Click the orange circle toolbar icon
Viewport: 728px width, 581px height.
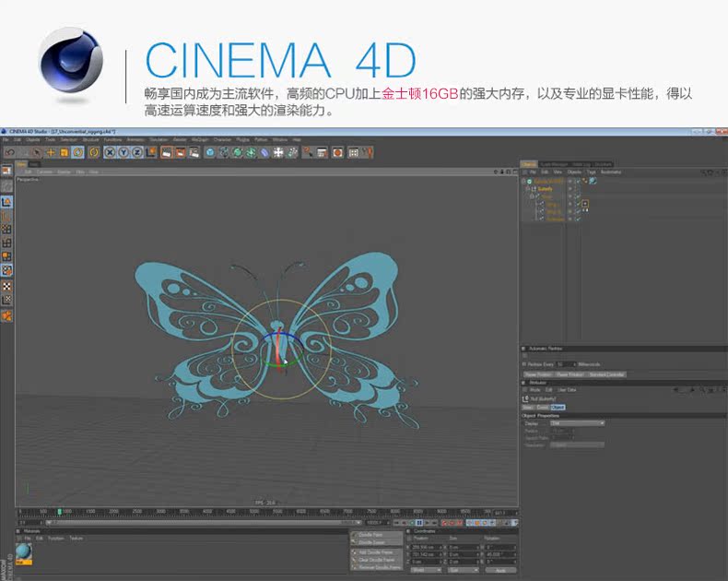coord(337,152)
